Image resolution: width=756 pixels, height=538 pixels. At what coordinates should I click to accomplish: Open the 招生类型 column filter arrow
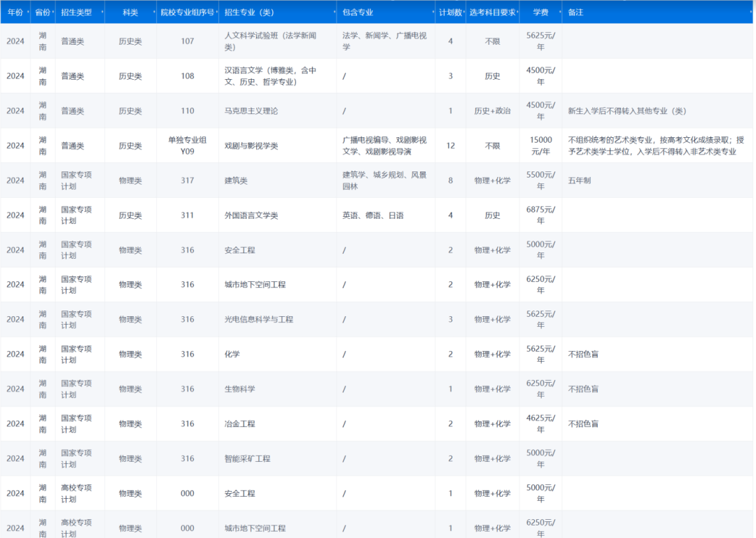tap(102, 12)
